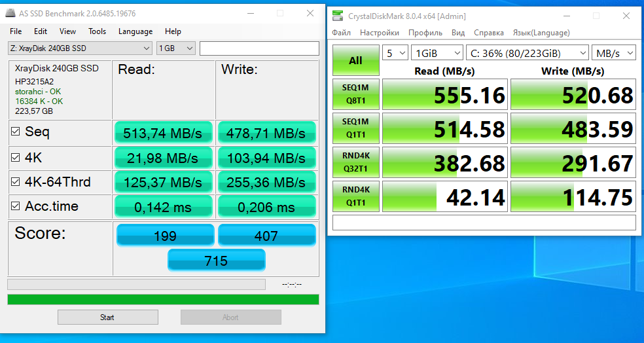Image resolution: width=644 pixels, height=343 pixels.
Task: Run the RND4K Q1T1 test
Action: (355, 196)
